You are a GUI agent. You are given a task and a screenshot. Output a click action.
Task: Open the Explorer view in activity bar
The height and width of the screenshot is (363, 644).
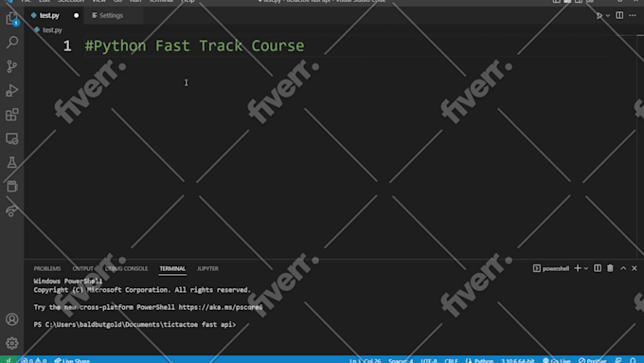[12, 19]
